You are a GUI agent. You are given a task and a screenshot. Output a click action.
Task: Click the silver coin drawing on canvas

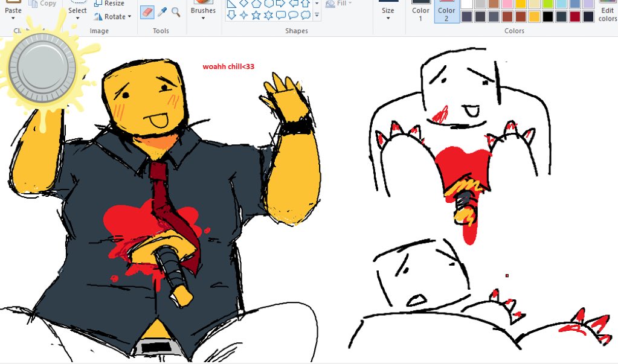tap(42, 68)
